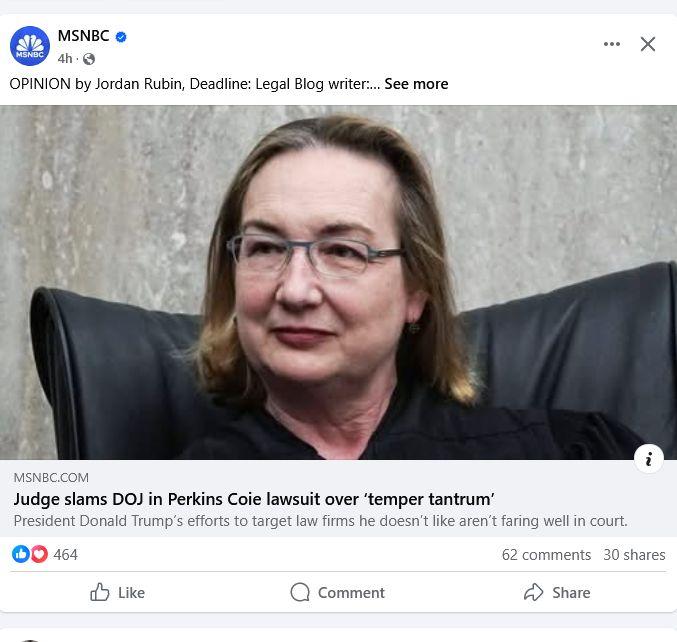Like the MSNBC post
The width and height of the screenshot is (677, 642).
click(x=117, y=592)
